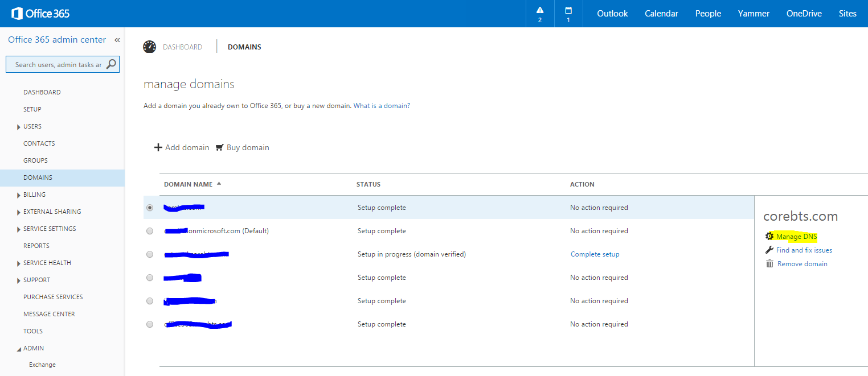Select the first domain radio button
Viewport: 868px width, 376px height.
click(150, 208)
